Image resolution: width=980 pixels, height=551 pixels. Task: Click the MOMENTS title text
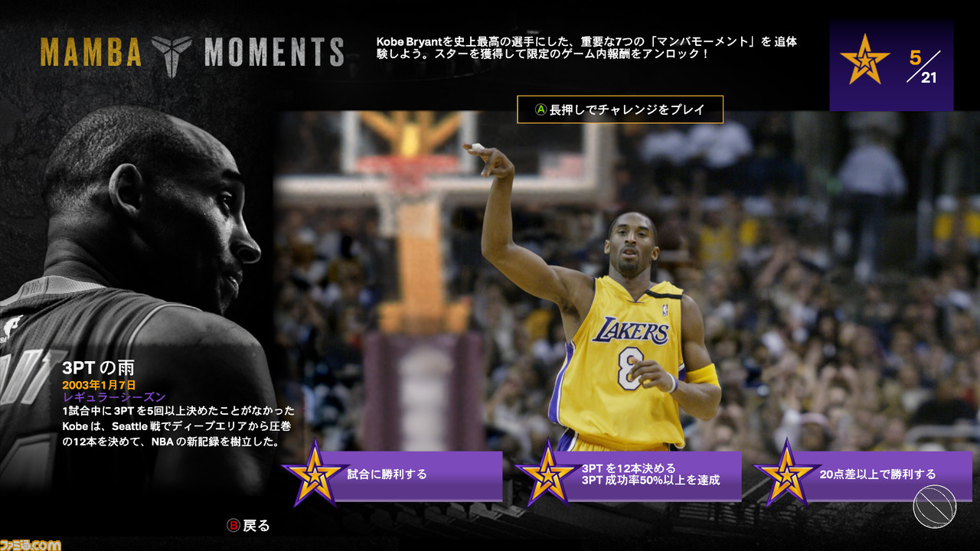click(274, 53)
